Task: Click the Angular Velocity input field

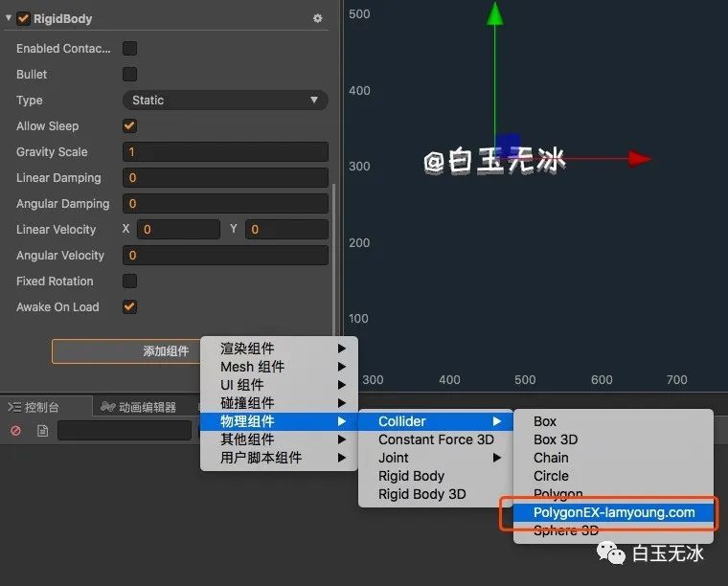Action: [225, 256]
